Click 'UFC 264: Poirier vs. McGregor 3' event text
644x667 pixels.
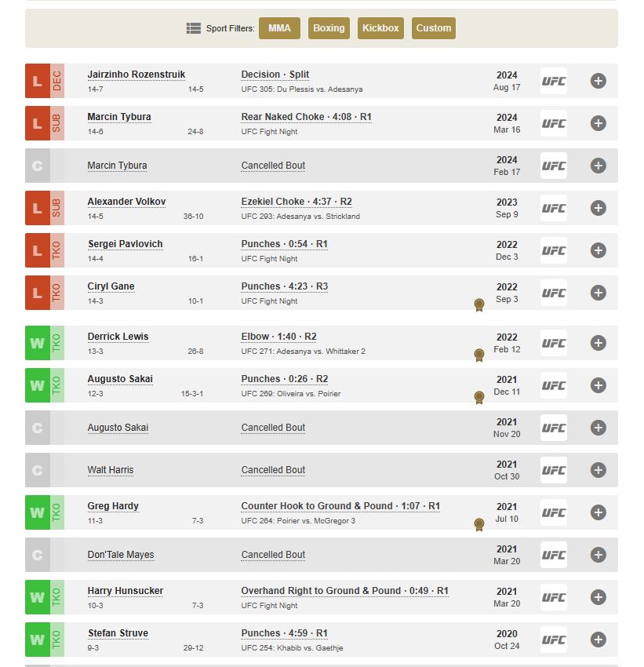click(298, 521)
